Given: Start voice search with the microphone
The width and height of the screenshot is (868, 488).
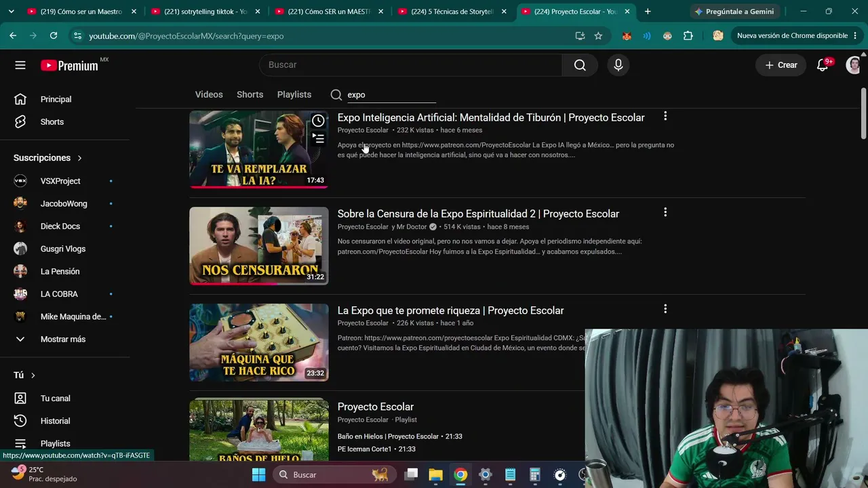Looking at the screenshot, I should pyautogui.click(x=618, y=65).
